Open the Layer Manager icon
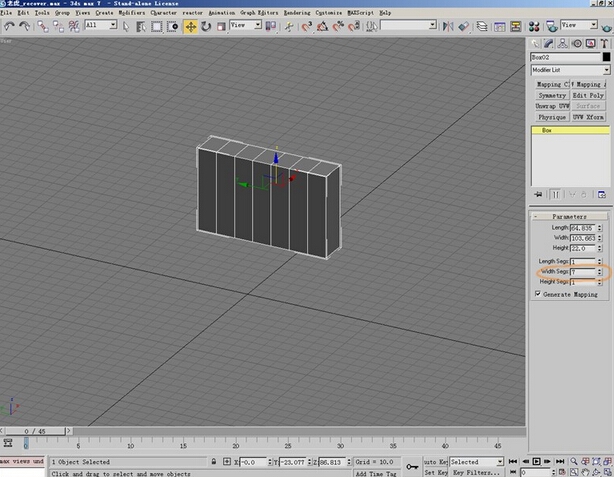The image size is (614, 477). pyautogui.click(x=482, y=26)
